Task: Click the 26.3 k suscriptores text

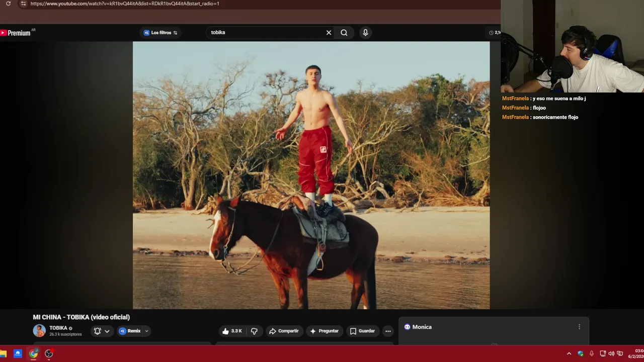Action: (x=65, y=334)
